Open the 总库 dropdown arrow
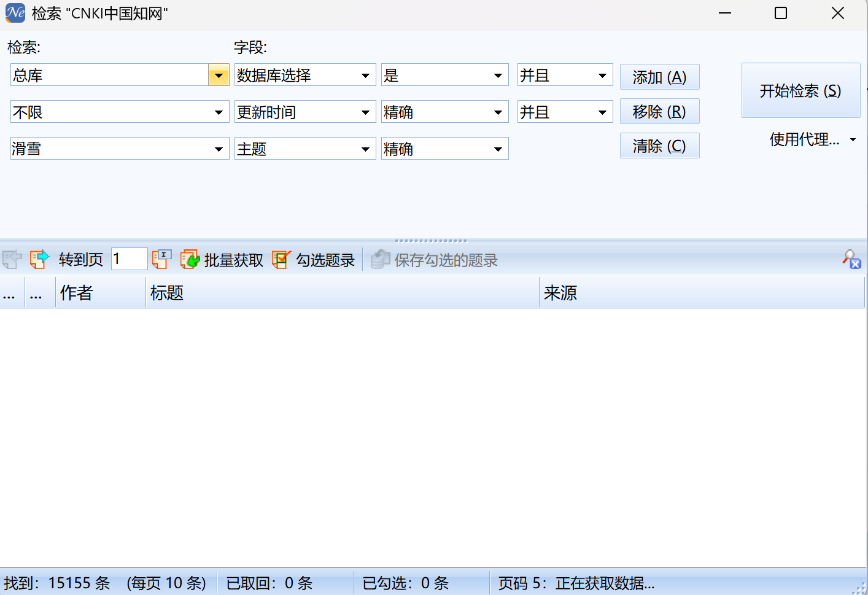The height and width of the screenshot is (595, 868). [x=219, y=76]
